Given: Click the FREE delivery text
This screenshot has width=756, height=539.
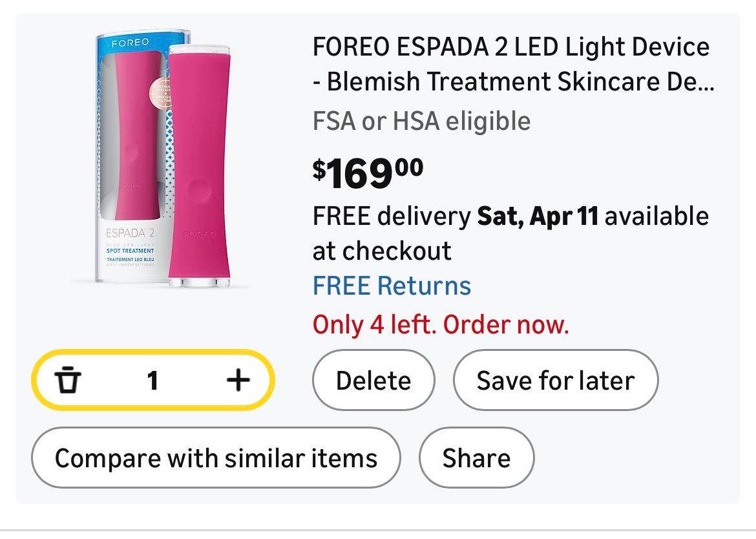Looking at the screenshot, I should click(391, 217).
